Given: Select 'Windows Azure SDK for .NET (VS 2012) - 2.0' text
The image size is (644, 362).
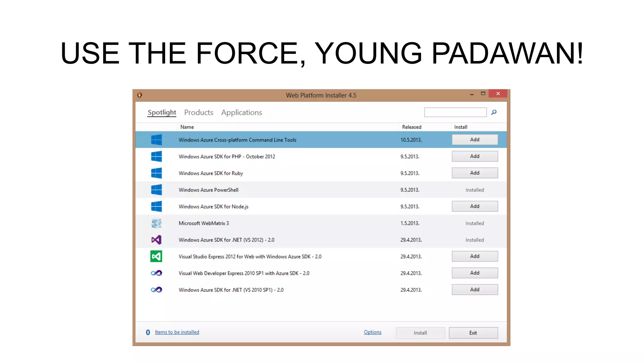Looking at the screenshot, I should tap(226, 240).
